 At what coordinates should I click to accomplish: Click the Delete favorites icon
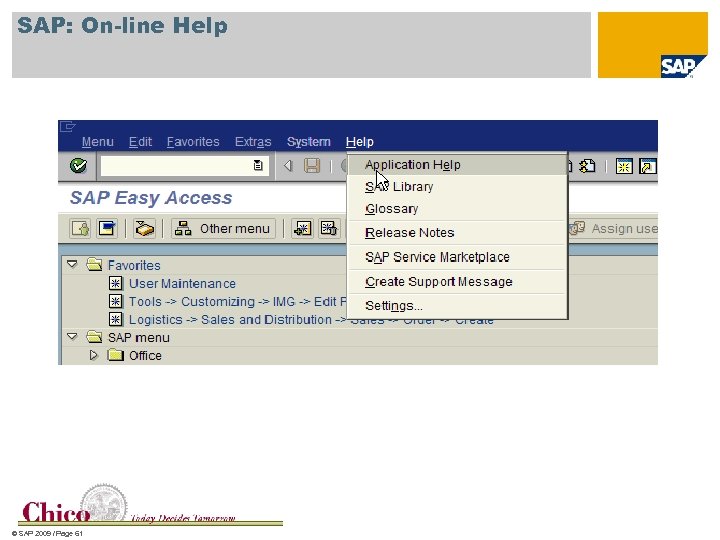[x=329, y=228]
